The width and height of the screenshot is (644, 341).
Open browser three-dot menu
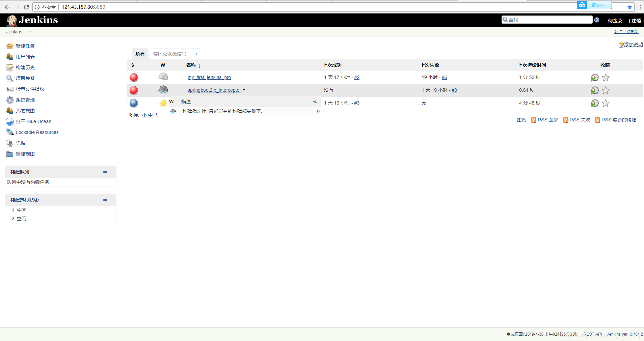pyautogui.click(x=641, y=7)
